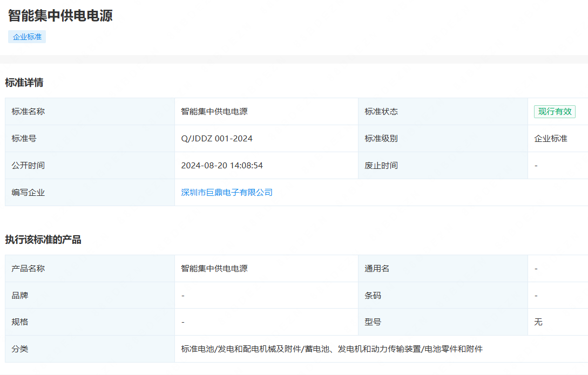Click the 型号 label cell
This screenshot has height=375, width=588.
coord(443,322)
